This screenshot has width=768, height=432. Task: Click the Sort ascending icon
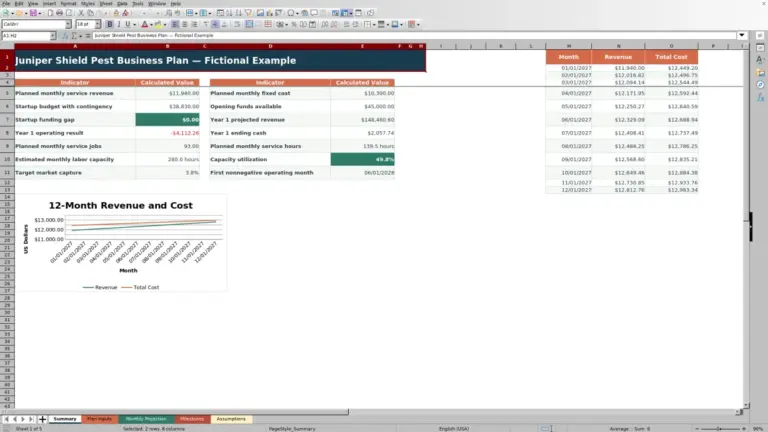[229, 13]
